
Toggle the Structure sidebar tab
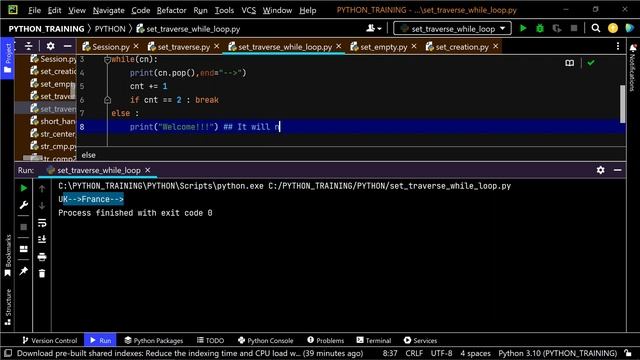point(7,307)
